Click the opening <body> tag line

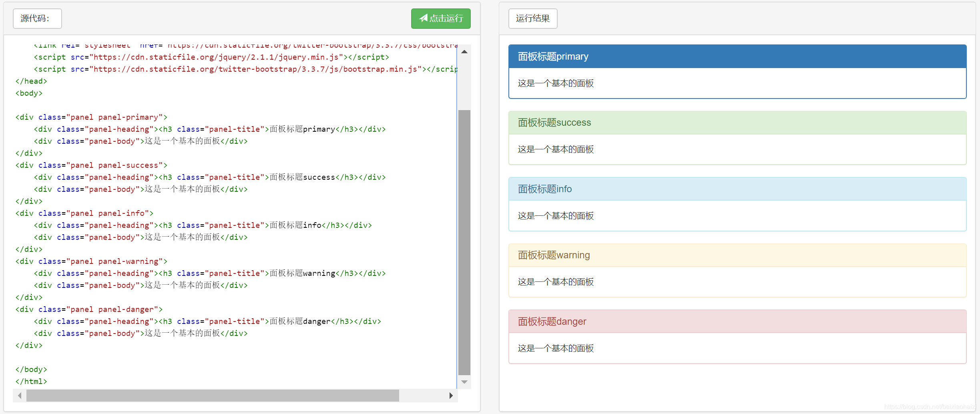29,93
